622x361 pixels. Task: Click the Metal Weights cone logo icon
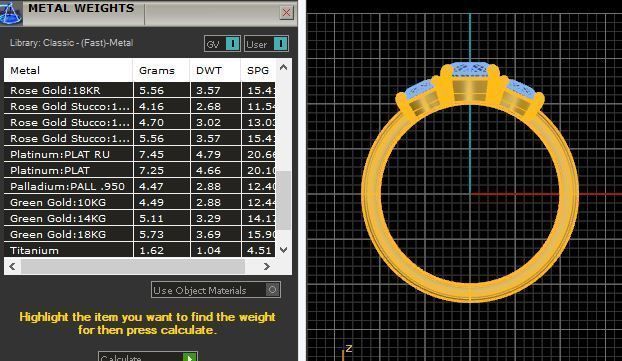click(x=11, y=13)
